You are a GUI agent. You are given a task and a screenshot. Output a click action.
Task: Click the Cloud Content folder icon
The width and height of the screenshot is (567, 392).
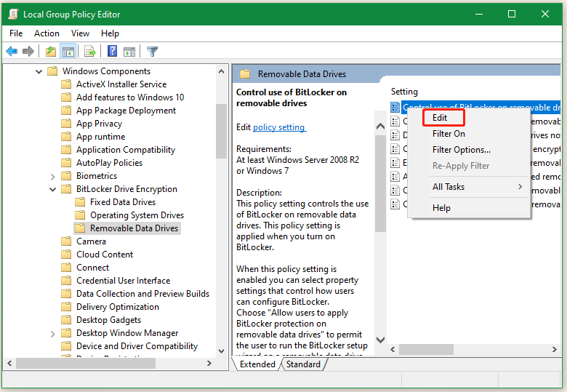(66, 255)
